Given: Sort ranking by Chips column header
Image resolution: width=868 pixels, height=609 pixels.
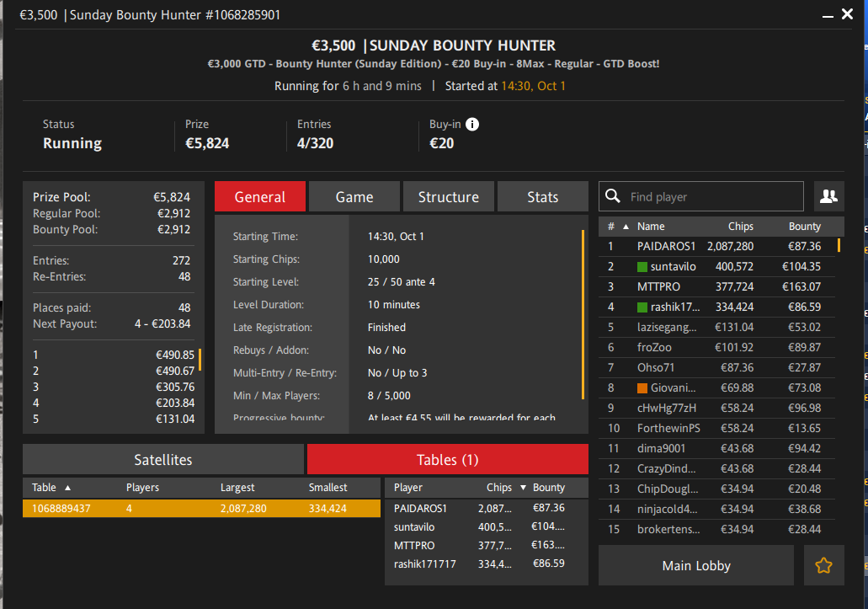Looking at the screenshot, I should coord(741,226).
